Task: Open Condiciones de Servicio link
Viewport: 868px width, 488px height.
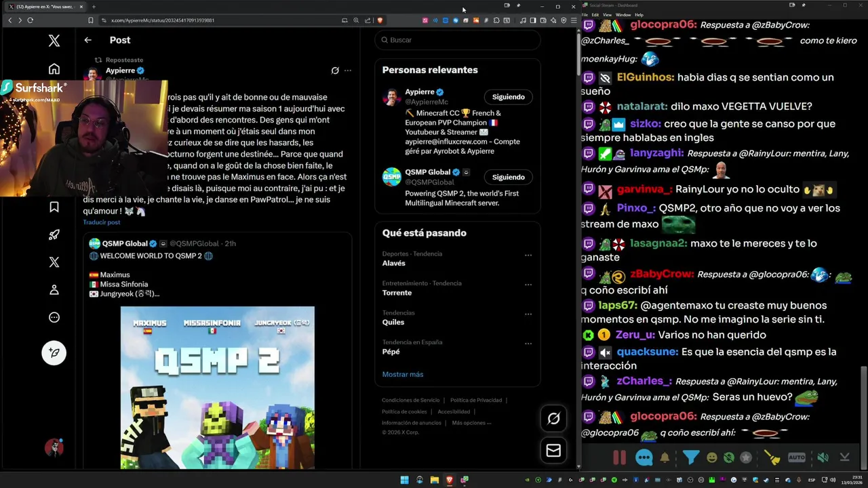Action: pos(410,400)
